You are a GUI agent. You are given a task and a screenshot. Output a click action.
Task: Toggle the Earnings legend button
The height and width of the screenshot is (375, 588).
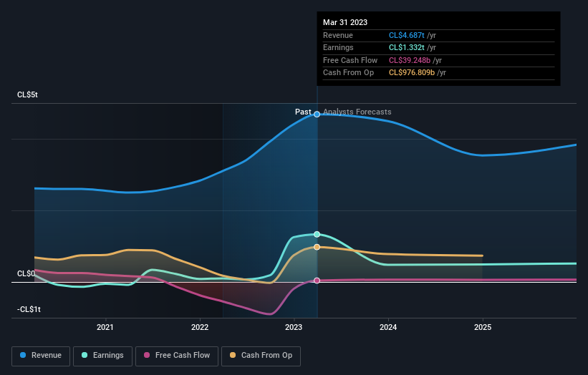click(x=102, y=356)
